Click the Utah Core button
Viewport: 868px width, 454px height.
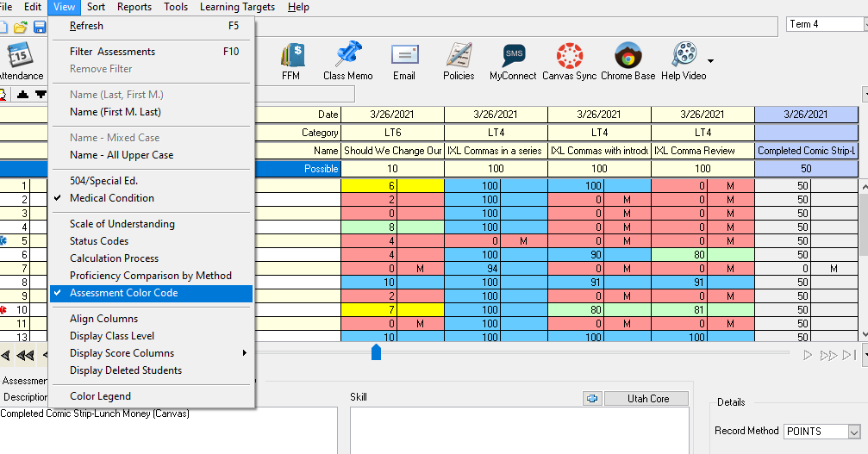pyautogui.click(x=646, y=398)
